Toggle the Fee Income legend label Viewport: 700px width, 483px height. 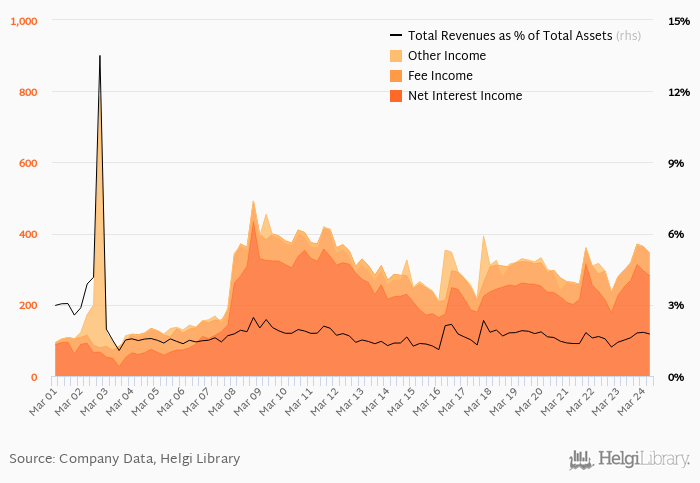coord(440,76)
